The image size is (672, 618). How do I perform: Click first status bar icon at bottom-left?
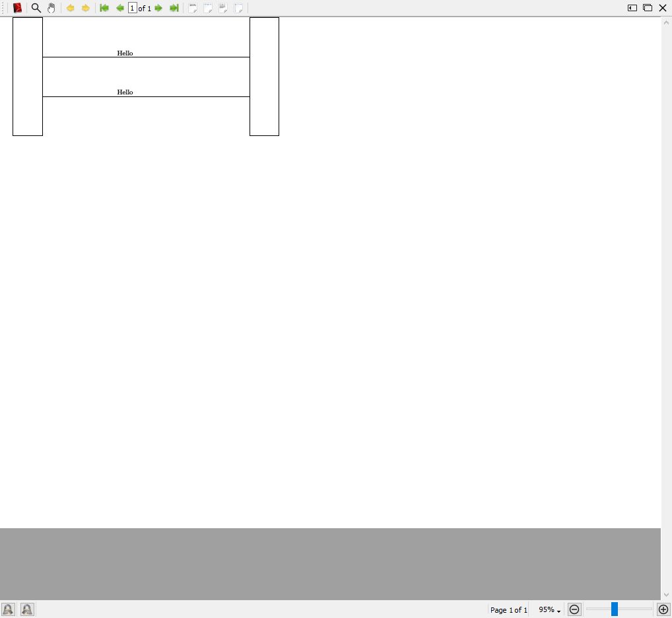click(8, 609)
